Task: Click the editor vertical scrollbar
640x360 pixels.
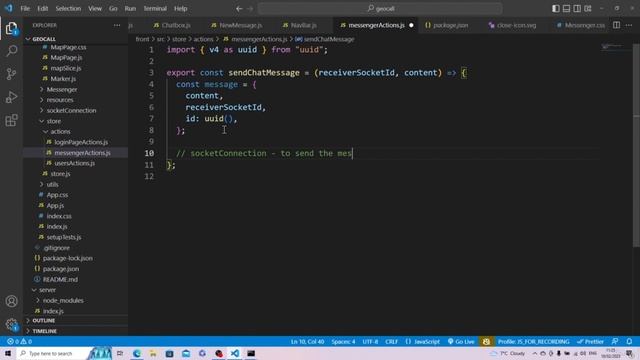Action: (636, 145)
